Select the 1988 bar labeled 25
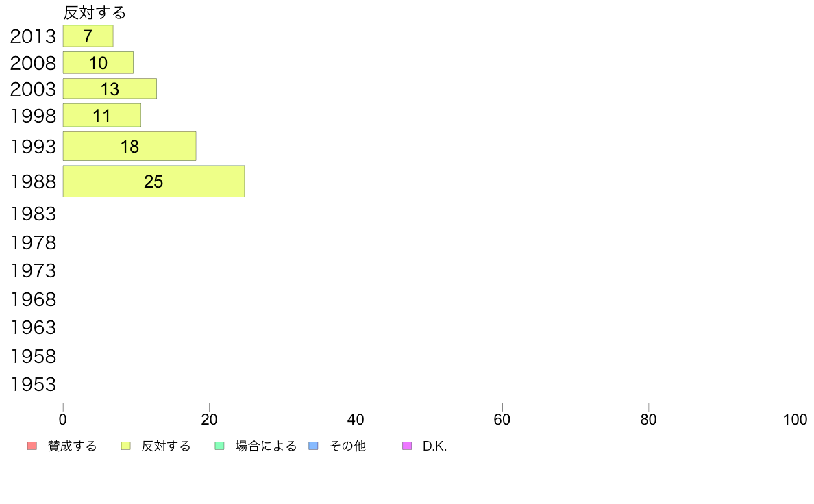 153,181
